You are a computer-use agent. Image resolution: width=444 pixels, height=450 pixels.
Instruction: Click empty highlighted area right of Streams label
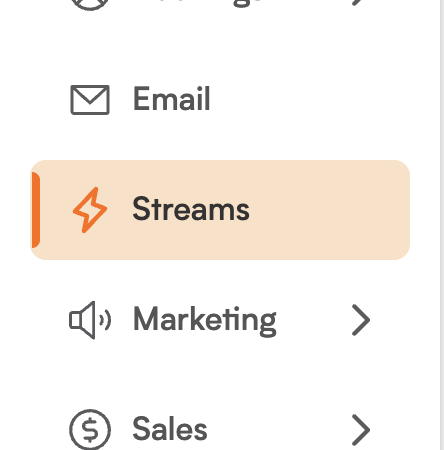point(328,210)
